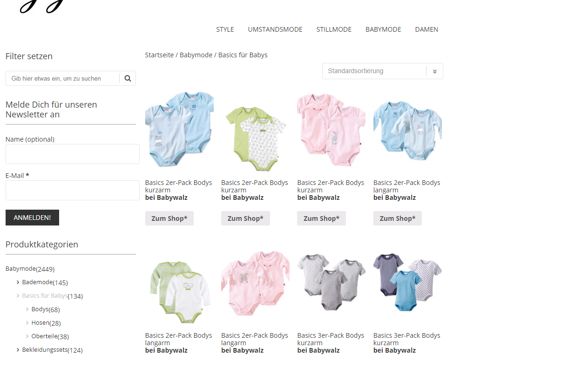Click the Startseite breadcrumb link
This screenshot has height=389, width=588.
tap(159, 55)
